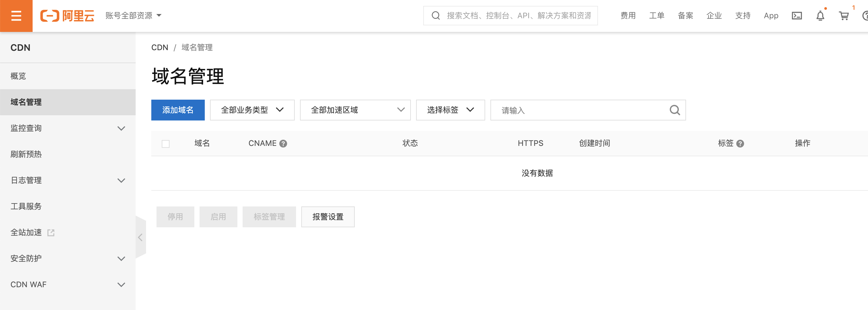Open 刷新预热 in the sidebar
This screenshot has width=868, height=310.
tap(26, 154)
